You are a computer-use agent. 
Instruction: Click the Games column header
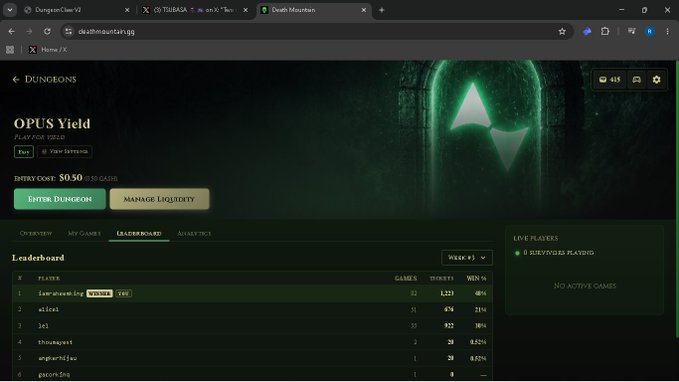click(x=405, y=278)
